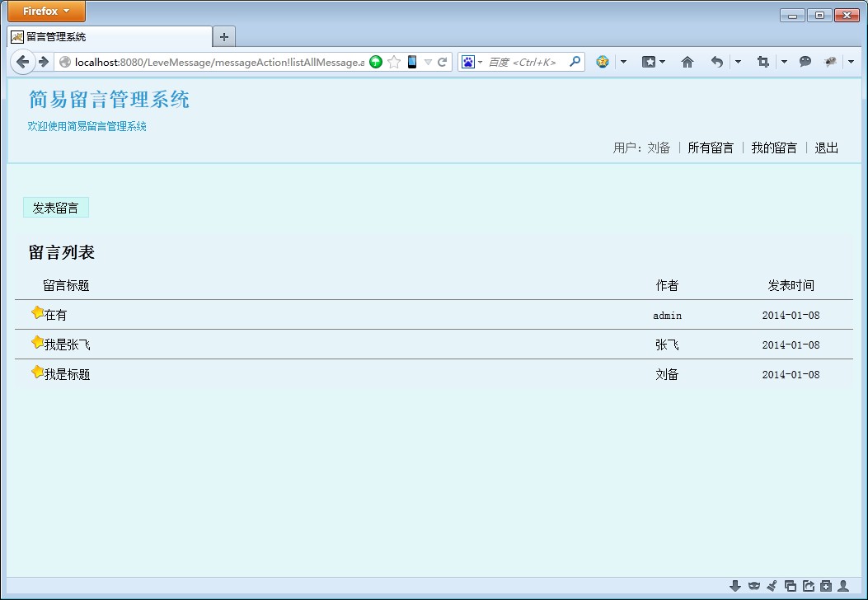The height and width of the screenshot is (600, 868).
Task: Click the undo curved arrow icon
Action: coord(717,62)
